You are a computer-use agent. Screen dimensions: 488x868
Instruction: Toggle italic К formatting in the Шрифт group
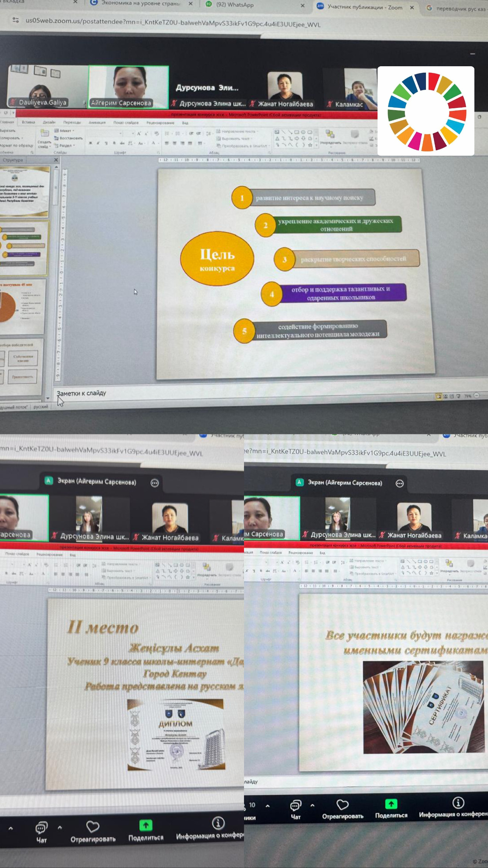coord(98,143)
